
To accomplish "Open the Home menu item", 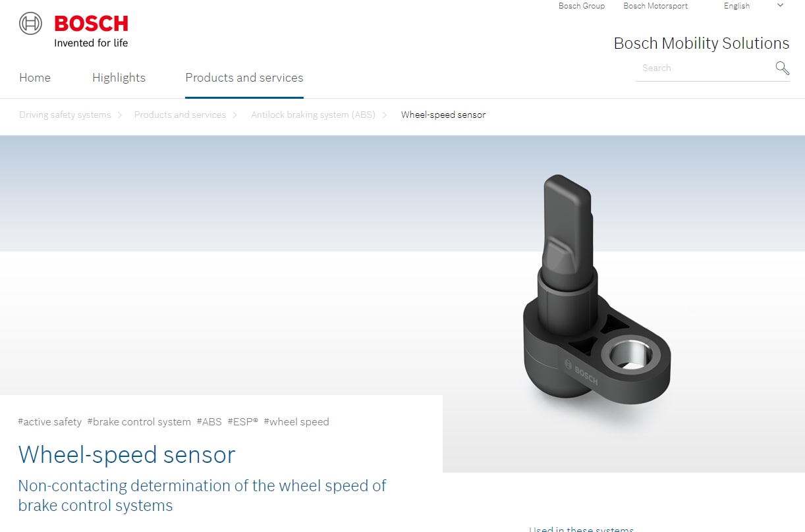I will [x=35, y=78].
